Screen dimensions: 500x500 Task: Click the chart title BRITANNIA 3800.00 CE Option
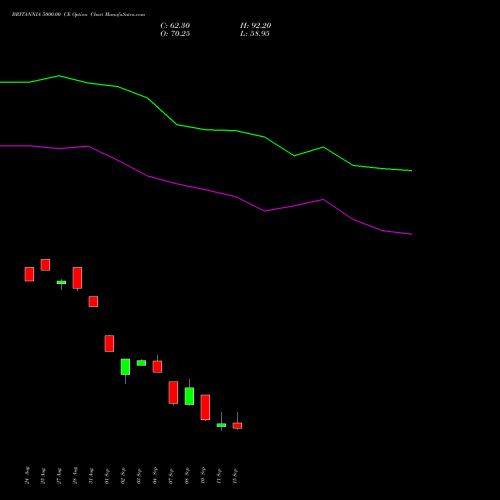coord(50,15)
